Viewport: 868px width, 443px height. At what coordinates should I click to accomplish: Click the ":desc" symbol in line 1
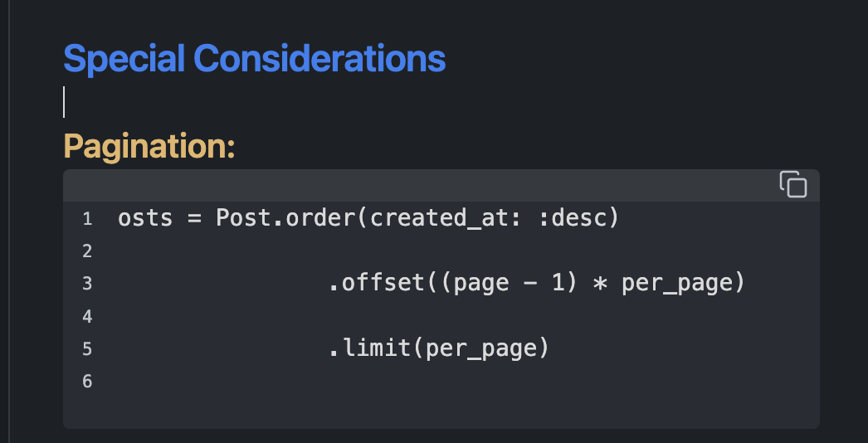[x=578, y=218]
